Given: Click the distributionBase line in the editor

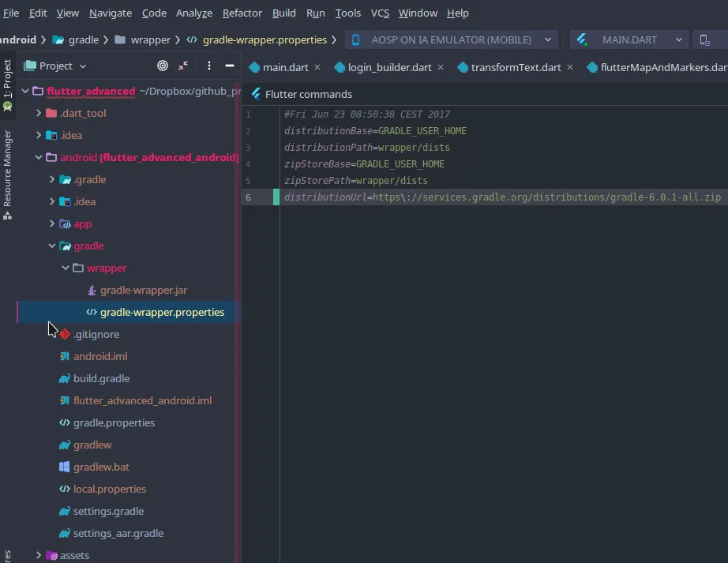Looking at the screenshot, I should click(375, 131).
